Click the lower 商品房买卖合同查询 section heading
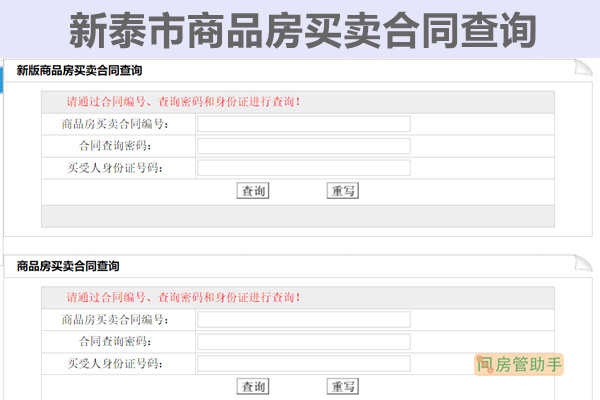This screenshot has width=600, height=400. click(68, 266)
